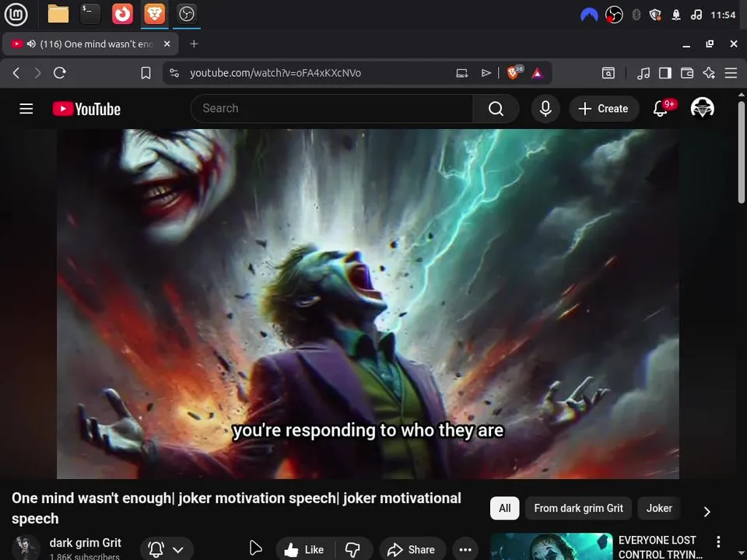Open the red circular app in panel
The width and height of the screenshot is (747, 560).
click(122, 14)
